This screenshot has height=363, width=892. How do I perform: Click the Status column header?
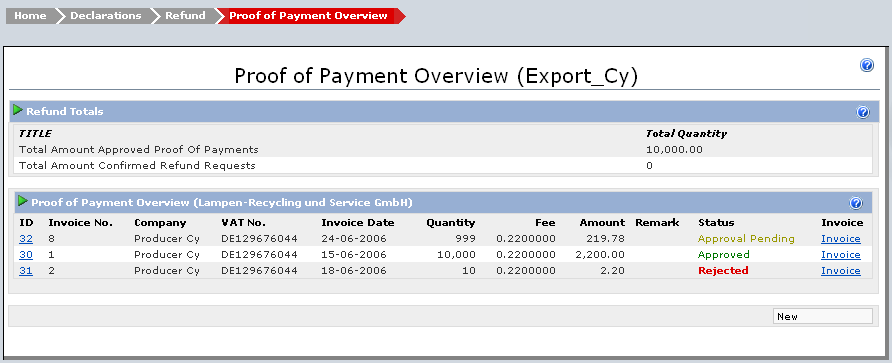[x=716, y=223]
